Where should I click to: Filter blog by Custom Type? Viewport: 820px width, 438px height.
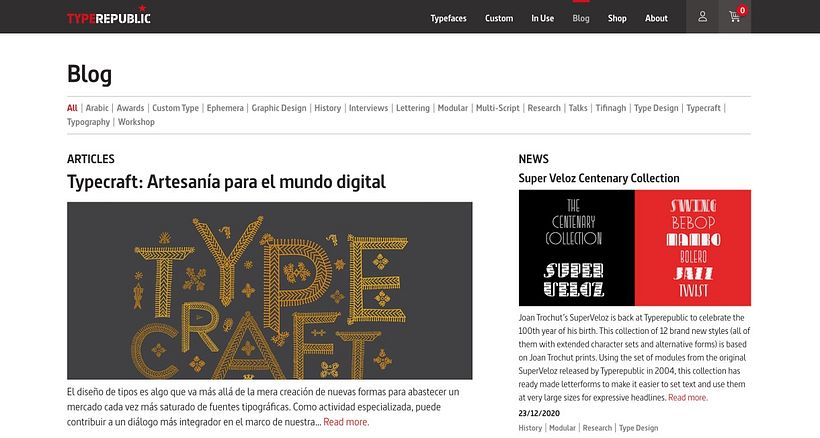click(175, 108)
